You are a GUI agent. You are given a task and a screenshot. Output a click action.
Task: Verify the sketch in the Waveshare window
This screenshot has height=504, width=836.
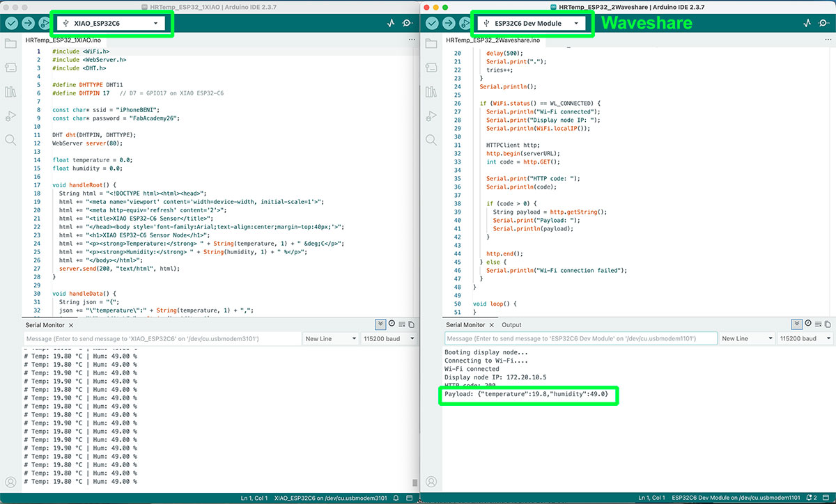[432, 23]
